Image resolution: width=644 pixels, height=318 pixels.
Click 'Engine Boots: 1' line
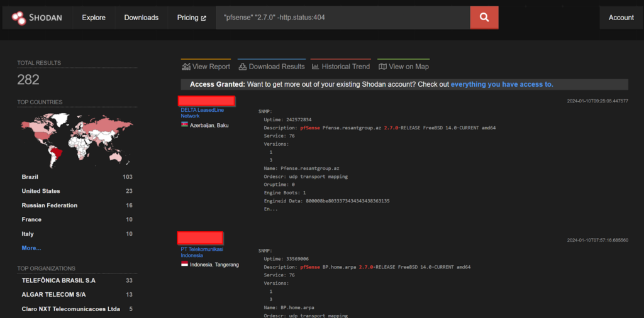coord(285,193)
